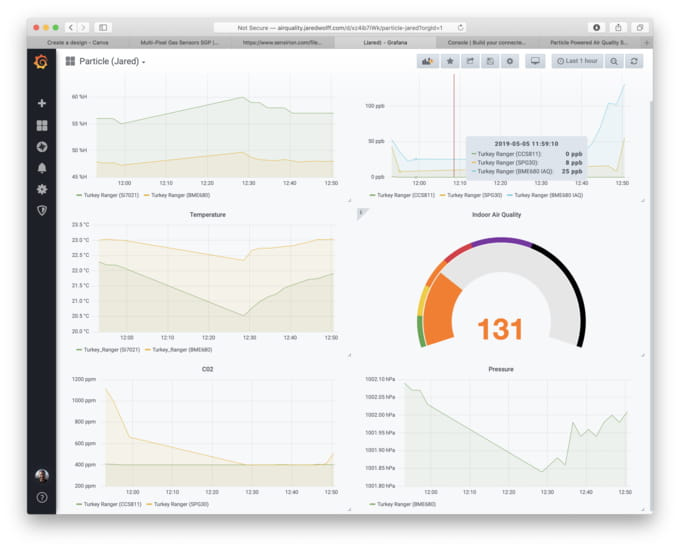
Task: Click the purple band on air quality gauge
Action: click(501, 241)
